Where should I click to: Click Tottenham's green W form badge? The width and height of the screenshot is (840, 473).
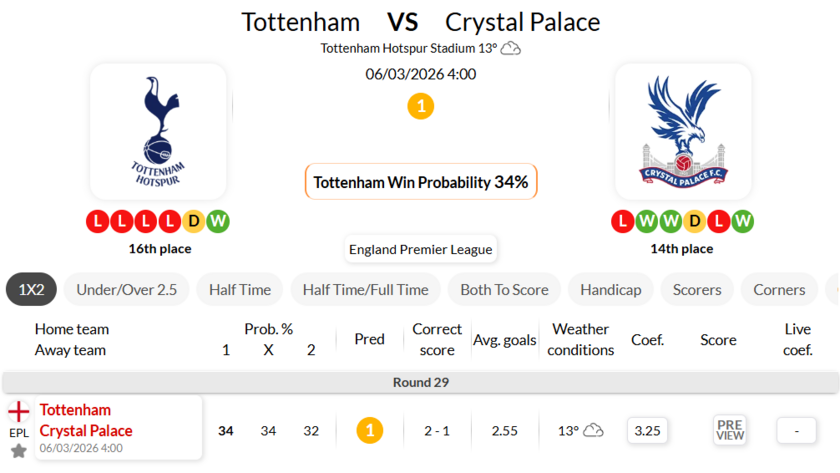[218, 221]
